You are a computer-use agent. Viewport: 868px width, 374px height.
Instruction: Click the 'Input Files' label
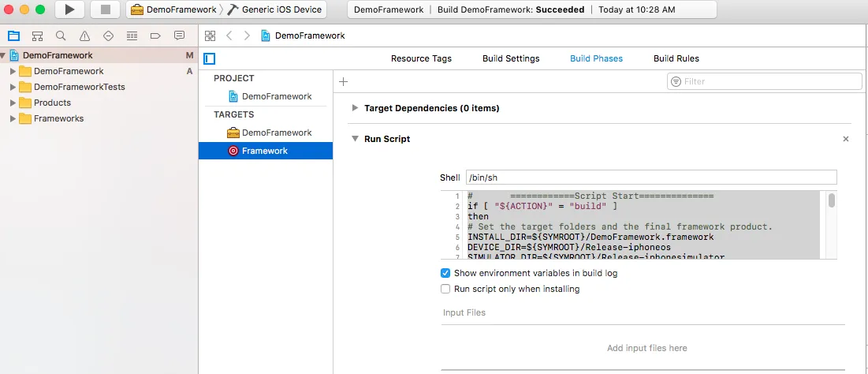click(464, 313)
